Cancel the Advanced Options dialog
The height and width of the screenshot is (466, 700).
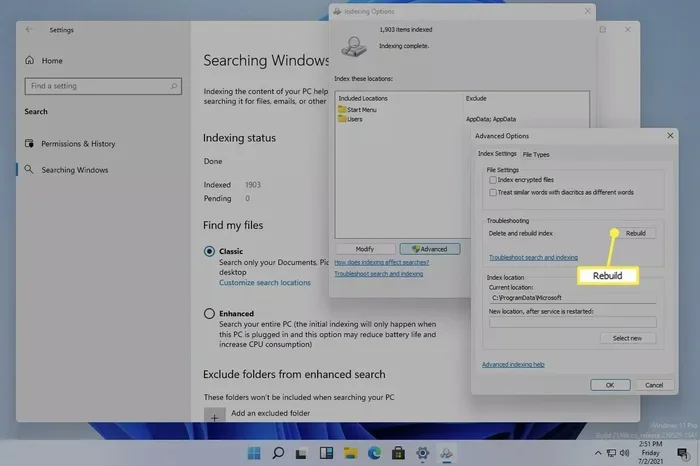click(654, 385)
